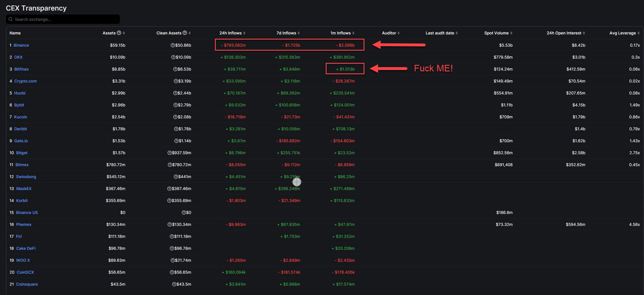
Task: Open the Binance exchange link
Action: [21, 45]
